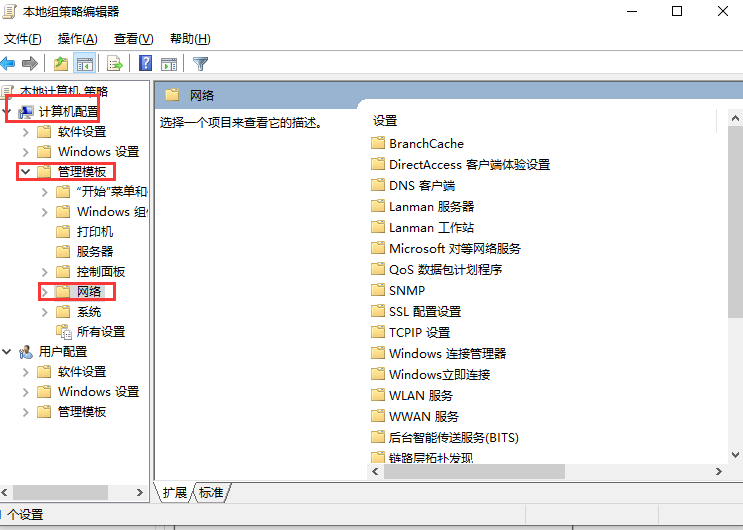
Task: Collapse the 管理模板 node under 计算机配置
Action: pyautogui.click(x=25, y=172)
